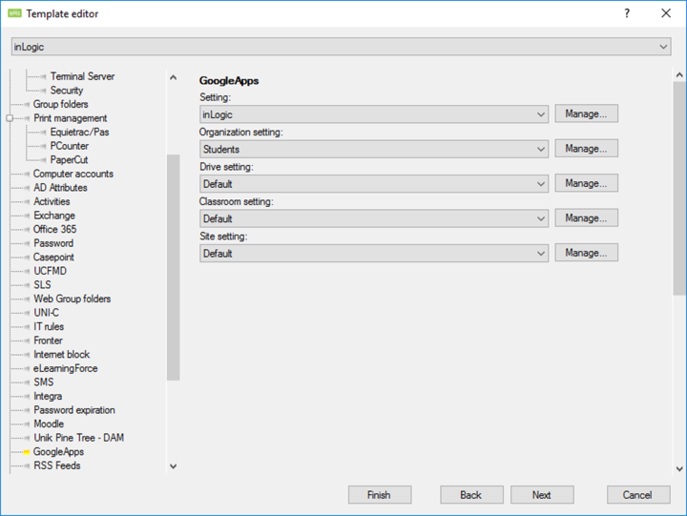
Task: Click Manage for Site setting
Action: [586, 253]
